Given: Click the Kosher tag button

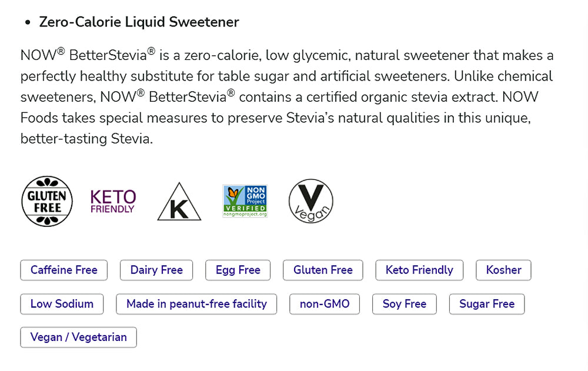Looking at the screenshot, I should [503, 270].
